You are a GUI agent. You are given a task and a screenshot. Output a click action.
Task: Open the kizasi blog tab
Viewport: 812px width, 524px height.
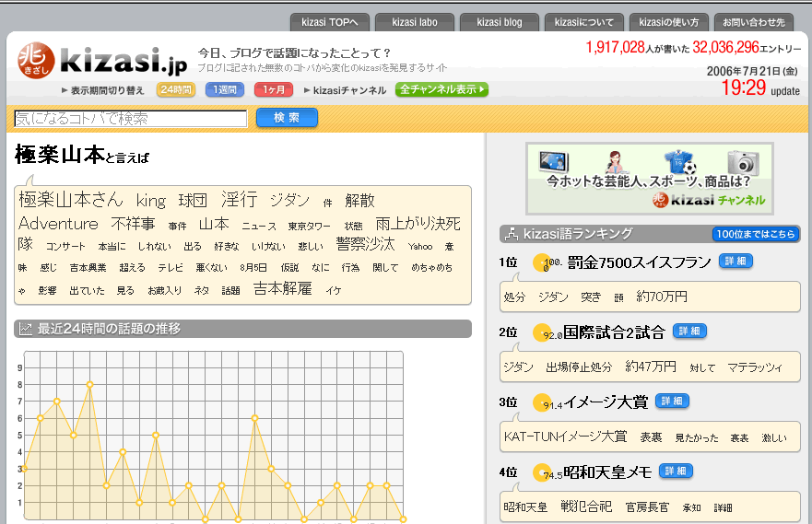click(500, 22)
